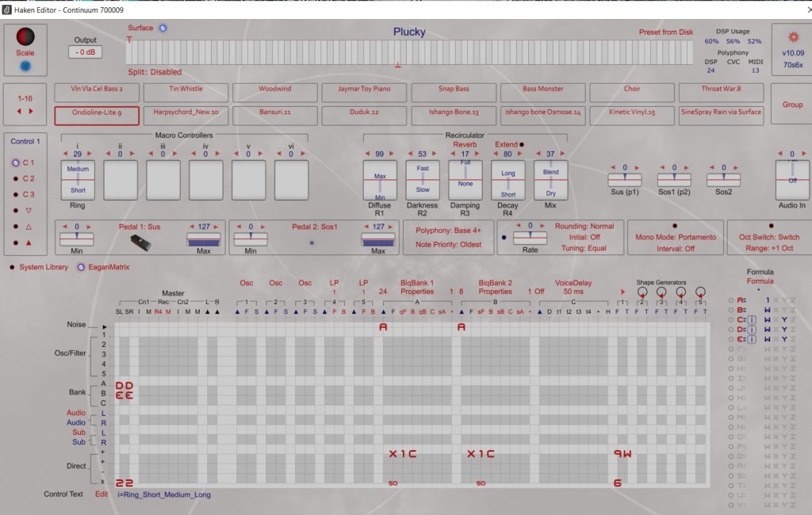Open the Tuning: Equal menu
This screenshot has width=812, height=515.
pos(584,248)
